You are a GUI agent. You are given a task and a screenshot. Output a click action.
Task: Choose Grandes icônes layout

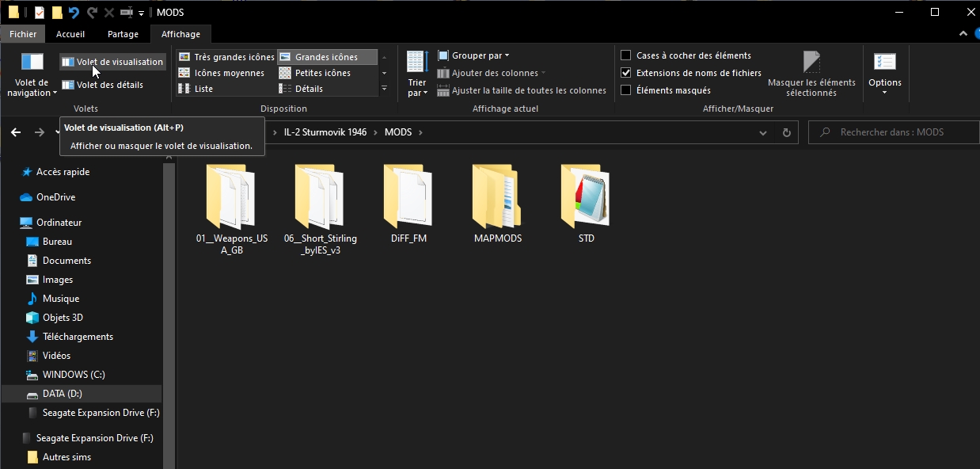tap(327, 57)
